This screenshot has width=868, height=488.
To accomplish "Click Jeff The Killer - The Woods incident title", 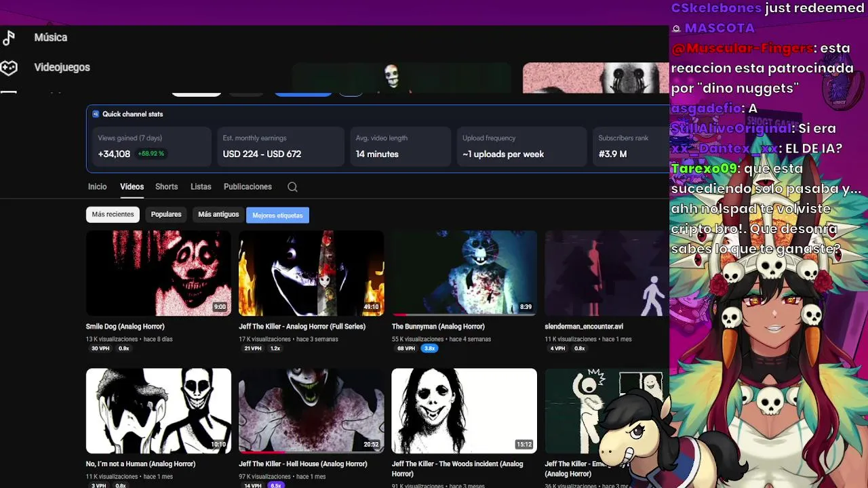I will (x=458, y=469).
